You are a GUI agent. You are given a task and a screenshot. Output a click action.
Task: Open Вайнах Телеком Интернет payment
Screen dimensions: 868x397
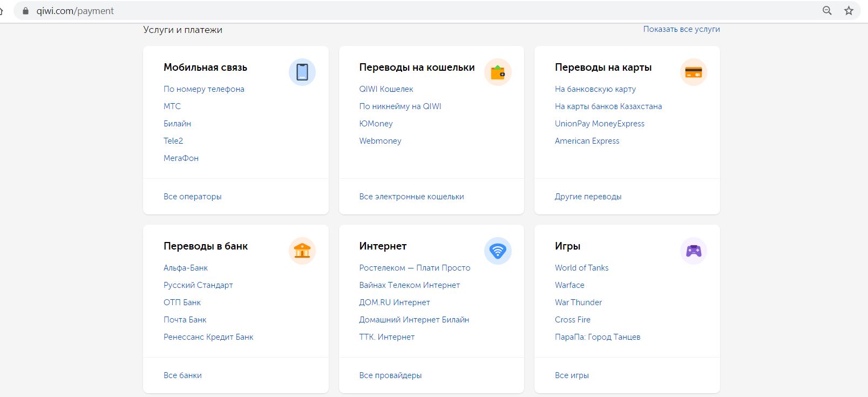click(410, 285)
